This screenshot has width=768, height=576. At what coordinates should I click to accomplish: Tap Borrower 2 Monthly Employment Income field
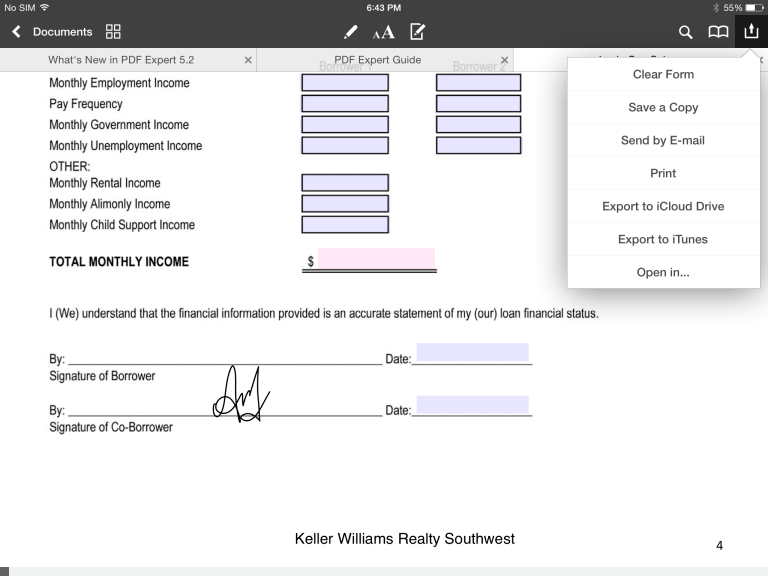point(479,82)
